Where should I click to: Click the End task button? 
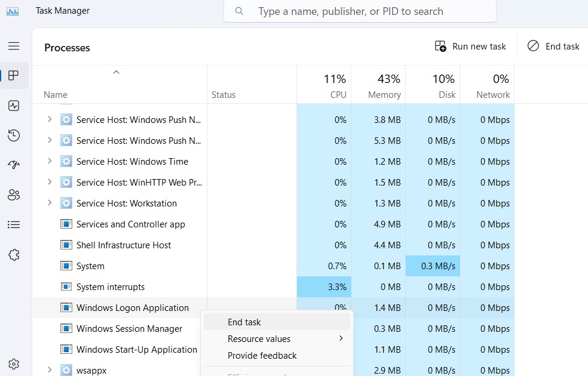[x=553, y=46]
